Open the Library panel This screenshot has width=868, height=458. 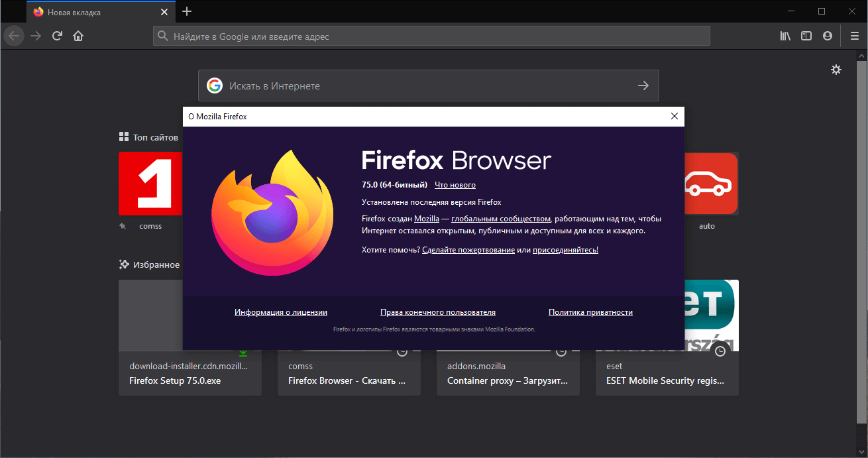point(785,36)
